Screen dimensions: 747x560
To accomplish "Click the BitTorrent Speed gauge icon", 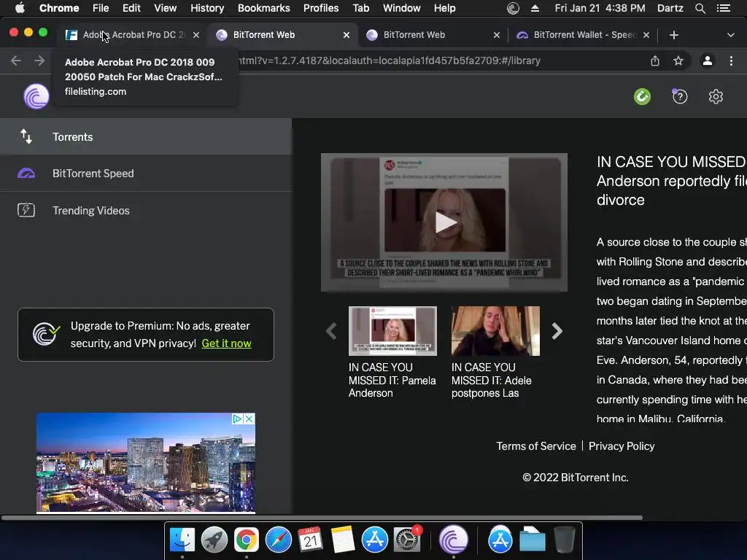I will pyautogui.click(x=26, y=174).
